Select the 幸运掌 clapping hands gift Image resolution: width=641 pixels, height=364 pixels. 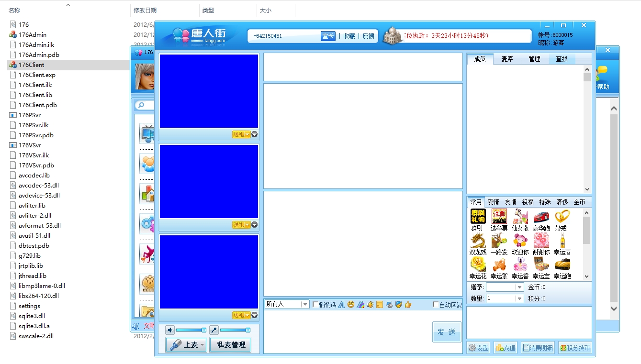point(499,264)
